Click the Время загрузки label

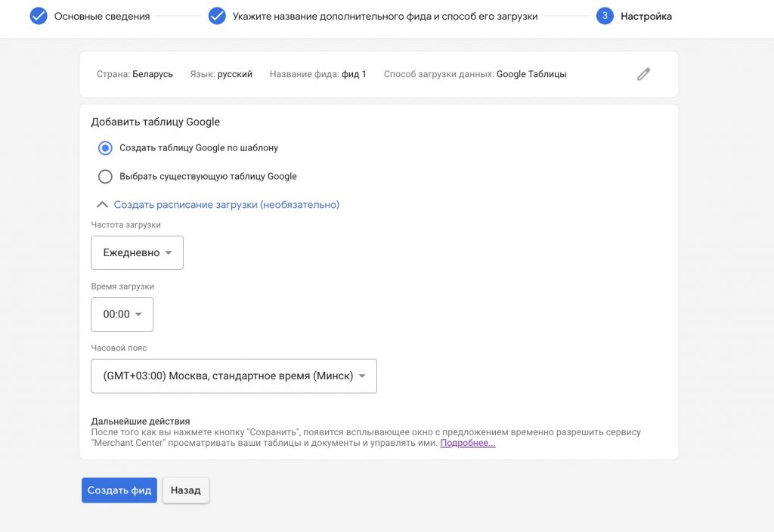(122, 286)
